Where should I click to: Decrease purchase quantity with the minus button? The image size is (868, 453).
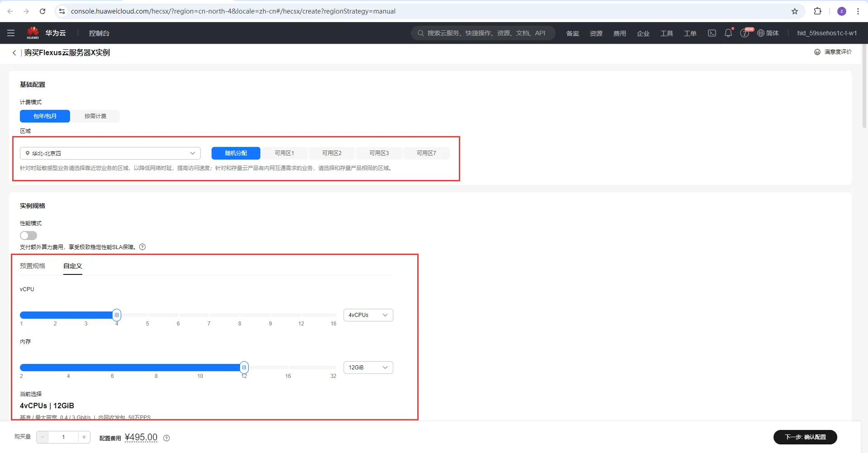(x=42, y=437)
